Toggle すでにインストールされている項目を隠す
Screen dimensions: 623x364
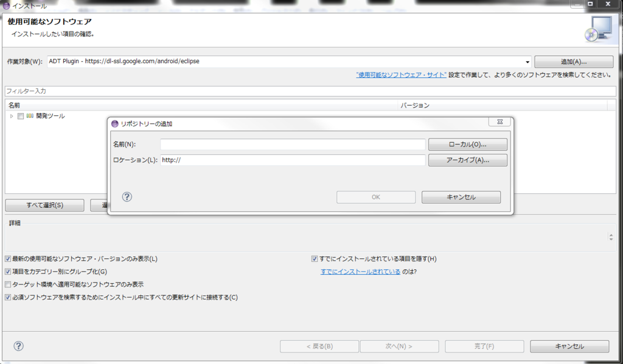pyautogui.click(x=314, y=258)
